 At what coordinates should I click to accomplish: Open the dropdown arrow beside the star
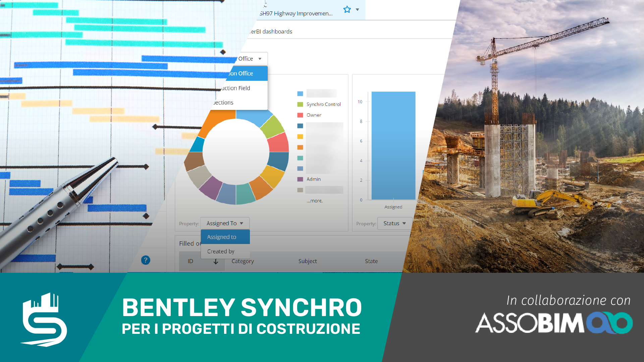click(x=358, y=9)
